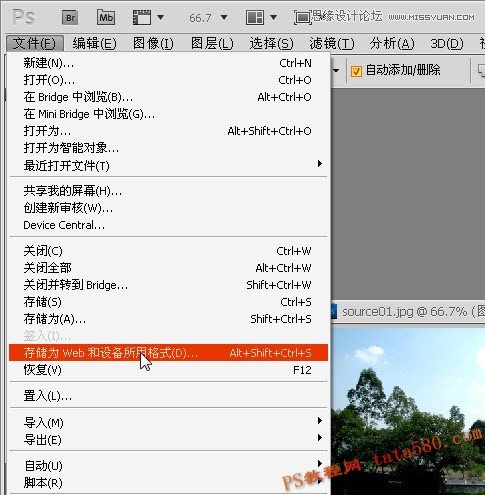Expand the 自动(U) submenu
The width and height of the screenshot is (485, 495).
pos(168,465)
